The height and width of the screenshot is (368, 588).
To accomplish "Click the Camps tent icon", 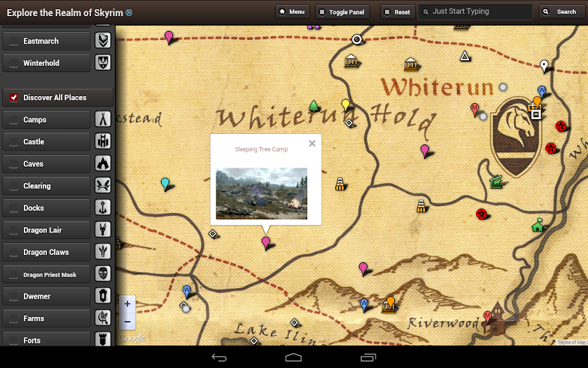I will [103, 119].
